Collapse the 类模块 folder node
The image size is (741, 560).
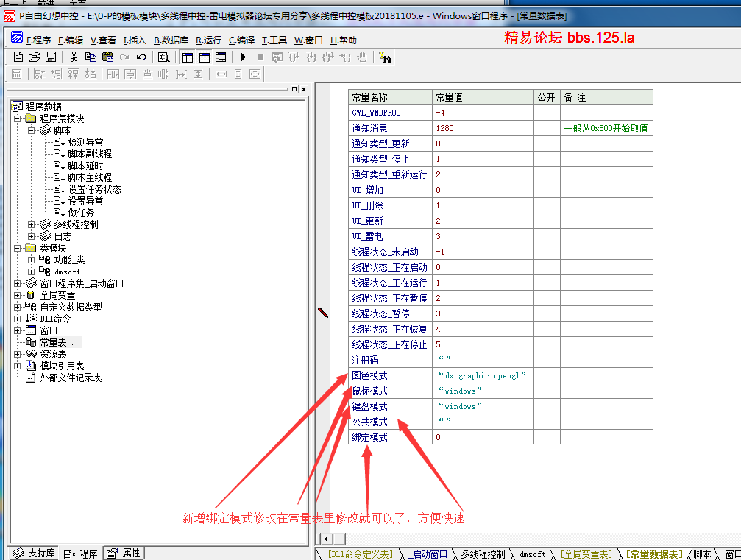[18, 248]
